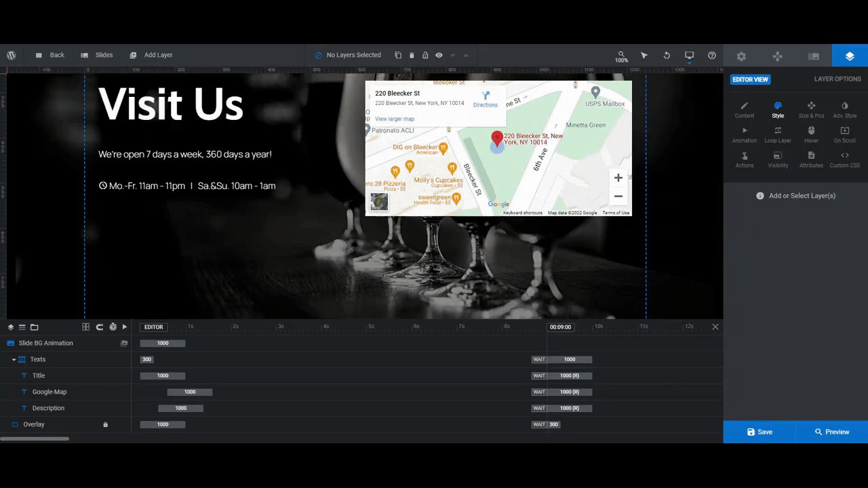868x488 pixels.
Task: Switch to slide options tab
Action: pyautogui.click(x=814, y=56)
